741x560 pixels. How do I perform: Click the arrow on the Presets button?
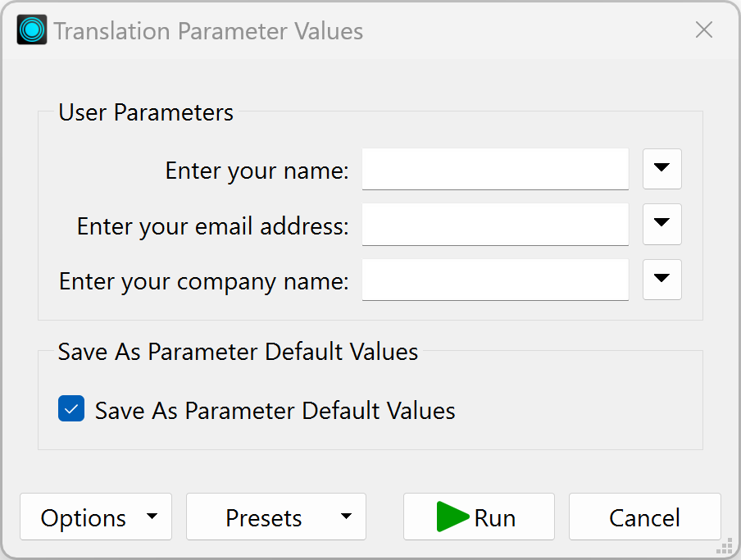click(x=346, y=517)
